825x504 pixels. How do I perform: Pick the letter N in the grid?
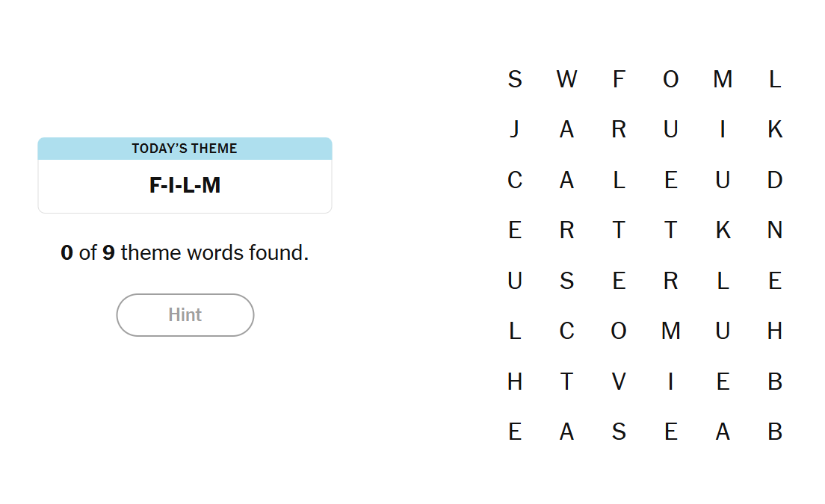(x=775, y=230)
